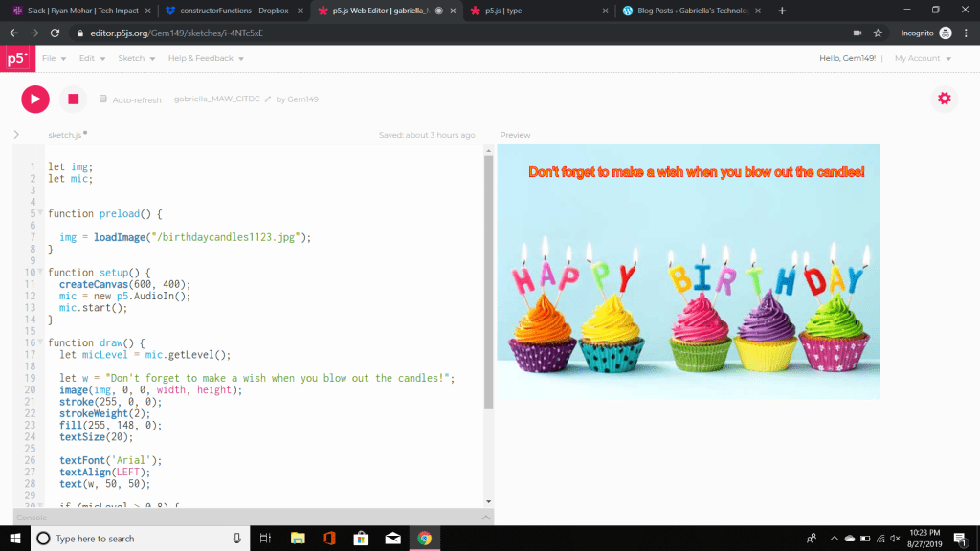Image resolution: width=980 pixels, height=551 pixels.
Task: Stop the running sketch
Action: tap(72, 99)
